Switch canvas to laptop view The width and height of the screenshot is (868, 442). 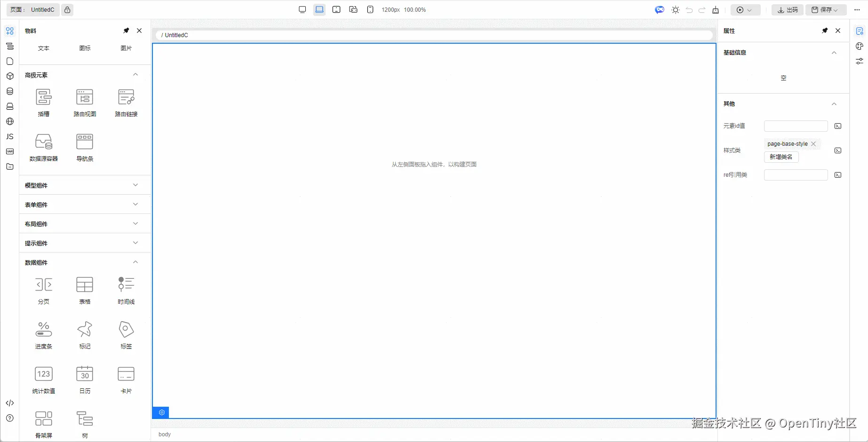(319, 10)
